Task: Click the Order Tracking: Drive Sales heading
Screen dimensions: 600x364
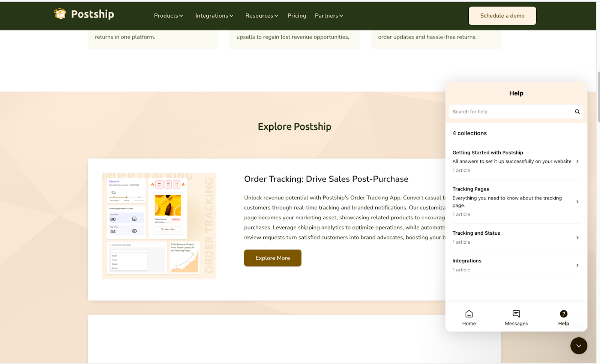Action: [326, 179]
